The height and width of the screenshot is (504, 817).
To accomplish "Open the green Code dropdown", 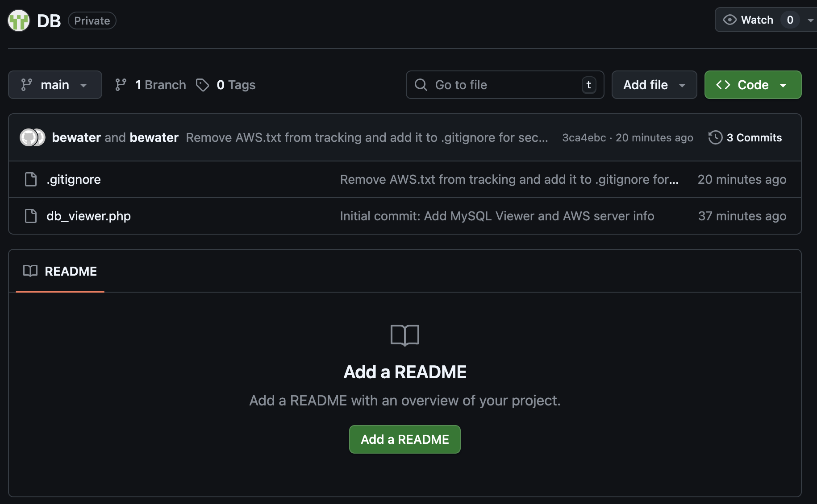I will pyautogui.click(x=753, y=85).
